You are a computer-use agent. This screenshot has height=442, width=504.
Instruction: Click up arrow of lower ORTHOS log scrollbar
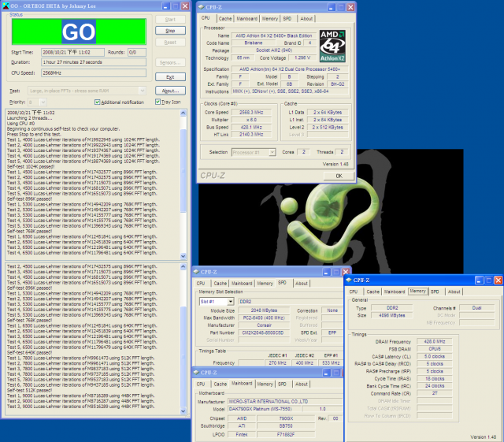pos(183,266)
